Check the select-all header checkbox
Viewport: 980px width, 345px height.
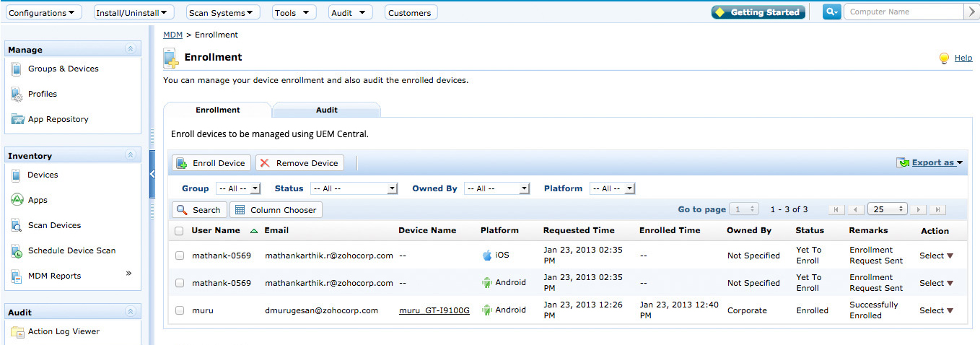[179, 231]
